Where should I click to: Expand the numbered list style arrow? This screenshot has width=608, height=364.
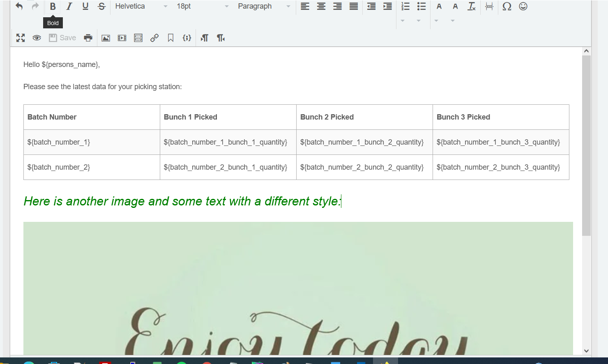tap(403, 21)
